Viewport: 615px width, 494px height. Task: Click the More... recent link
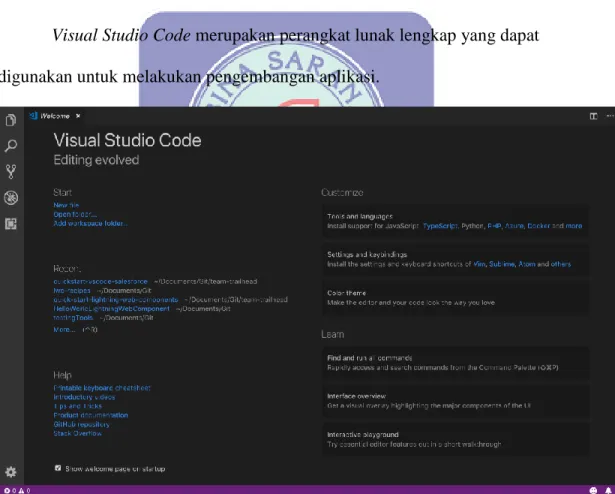pyautogui.click(x=64, y=330)
